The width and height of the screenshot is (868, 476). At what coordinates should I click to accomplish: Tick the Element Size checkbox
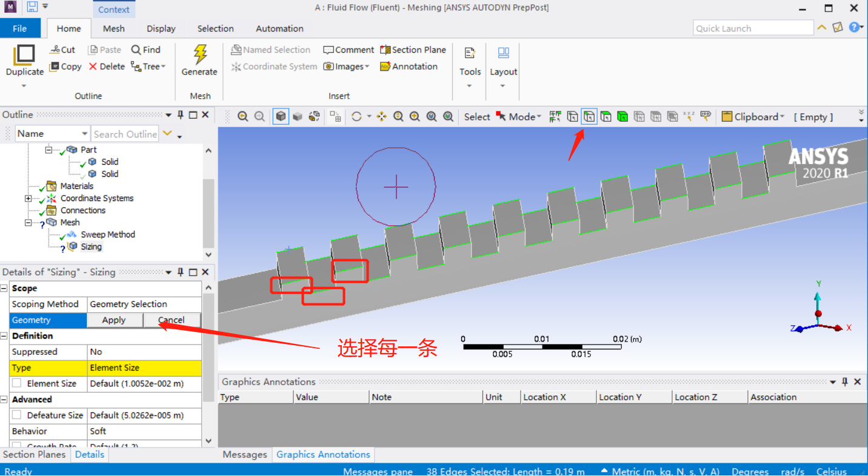(x=16, y=383)
